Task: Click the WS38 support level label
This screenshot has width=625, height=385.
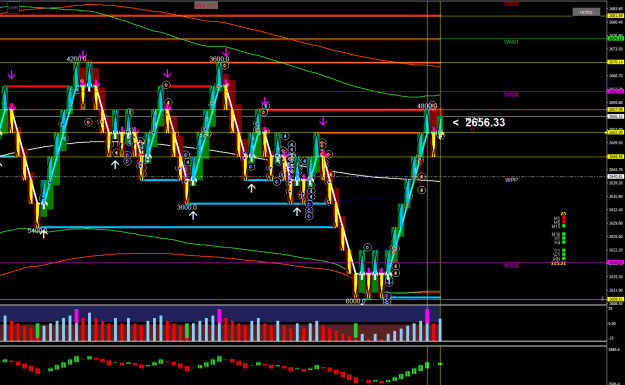Action: (511, 265)
